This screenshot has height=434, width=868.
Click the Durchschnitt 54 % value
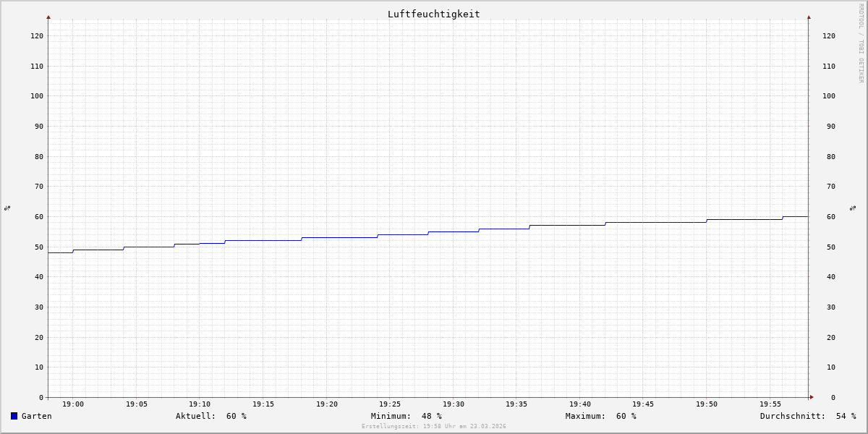807,416
